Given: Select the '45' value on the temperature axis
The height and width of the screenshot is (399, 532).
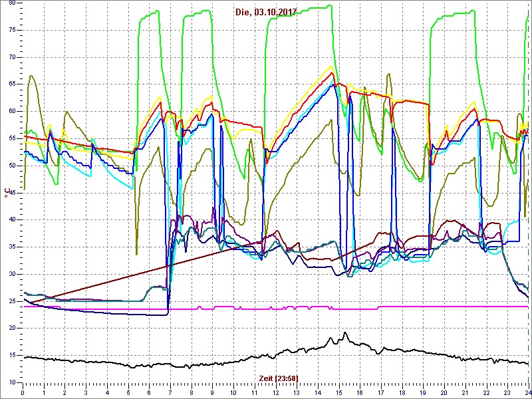Looking at the screenshot, I should click(x=12, y=193).
